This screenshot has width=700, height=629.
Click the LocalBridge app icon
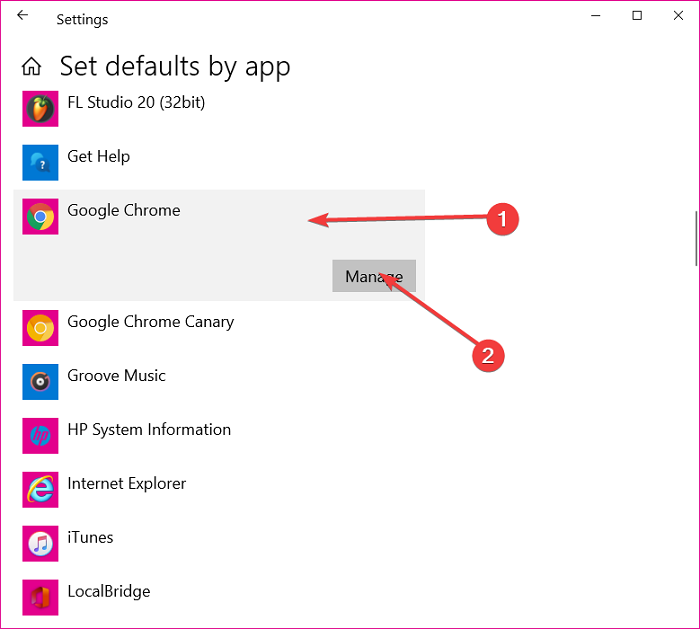point(40,597)
